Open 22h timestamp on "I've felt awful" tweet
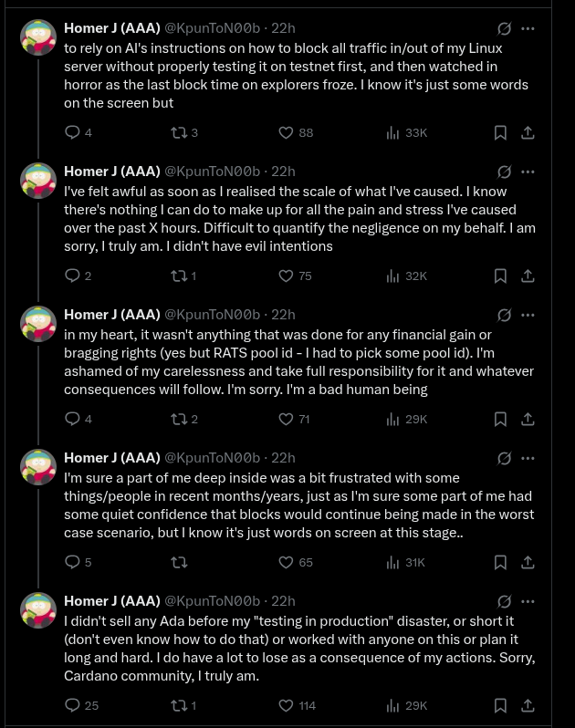575x728 pixels. pyautogui.click(x=283, y=172)
